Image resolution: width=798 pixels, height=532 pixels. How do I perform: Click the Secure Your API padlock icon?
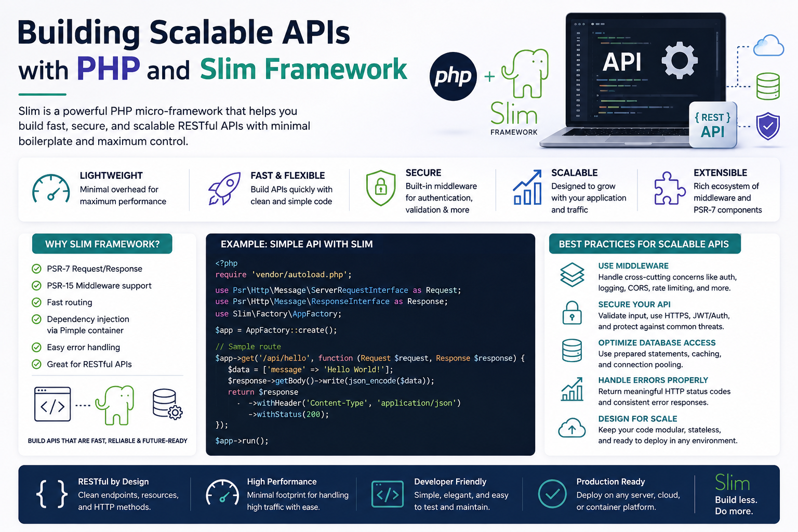pyautogui.click(x=572, y=313)
